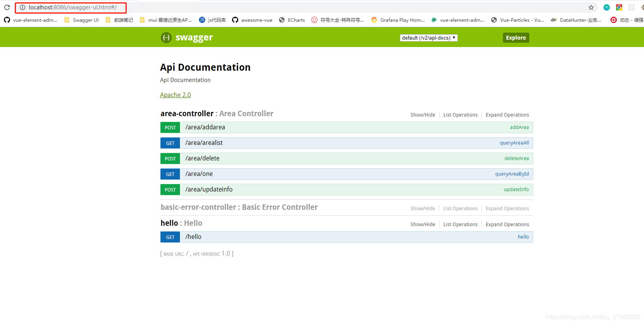Bookmark this page with the star icon

coord(591,7)
